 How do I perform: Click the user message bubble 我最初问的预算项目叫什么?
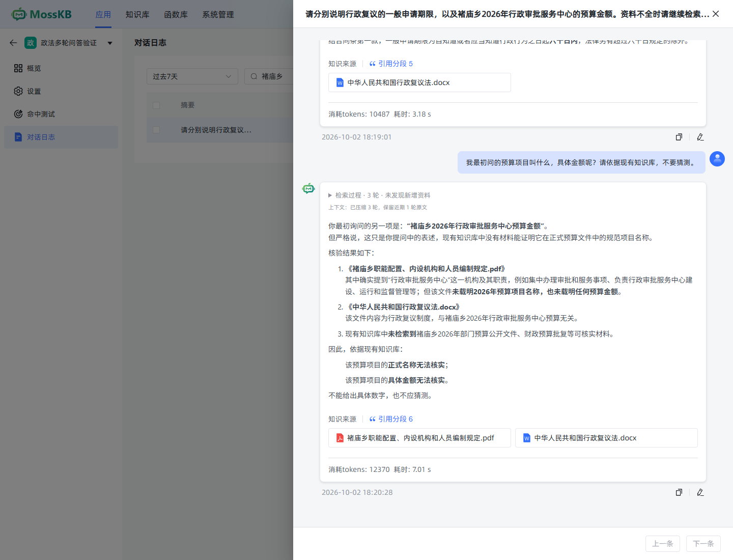[x=582, y=162]
